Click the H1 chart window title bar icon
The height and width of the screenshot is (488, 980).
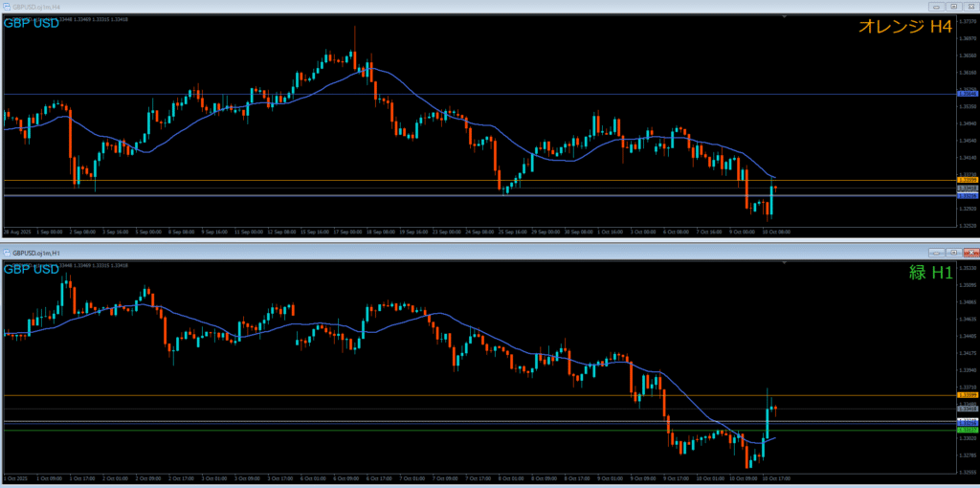point(5,252)
